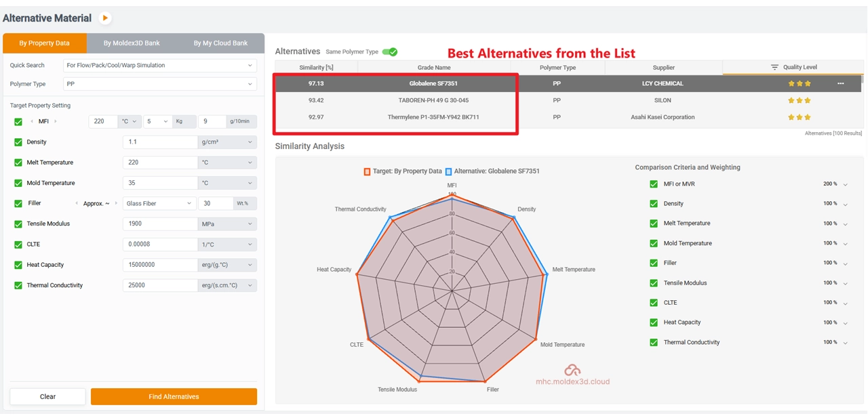This screenshot has height=420, width=868.
Task: Open the three-dots menu for Globalene SF7351
Action: click(840, 84)
